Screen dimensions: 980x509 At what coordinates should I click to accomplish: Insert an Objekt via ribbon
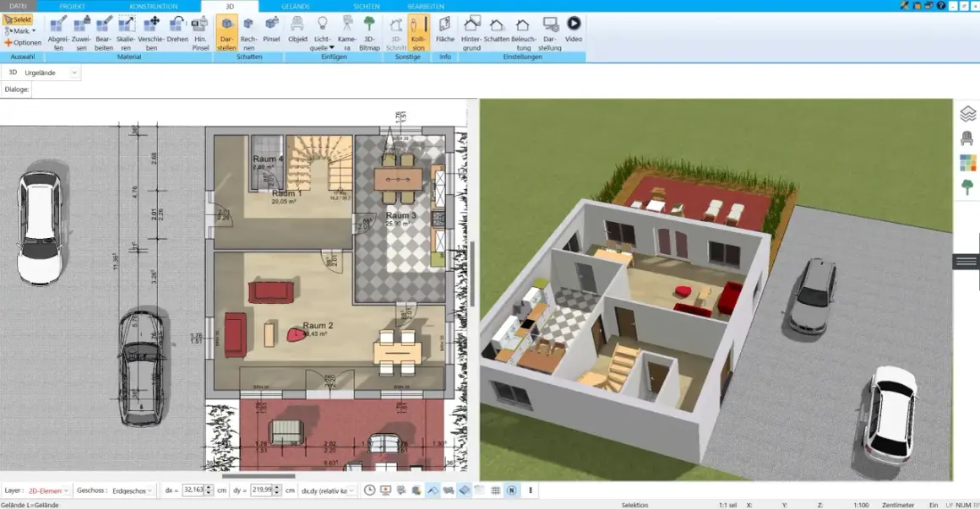[x=297, y=30]
